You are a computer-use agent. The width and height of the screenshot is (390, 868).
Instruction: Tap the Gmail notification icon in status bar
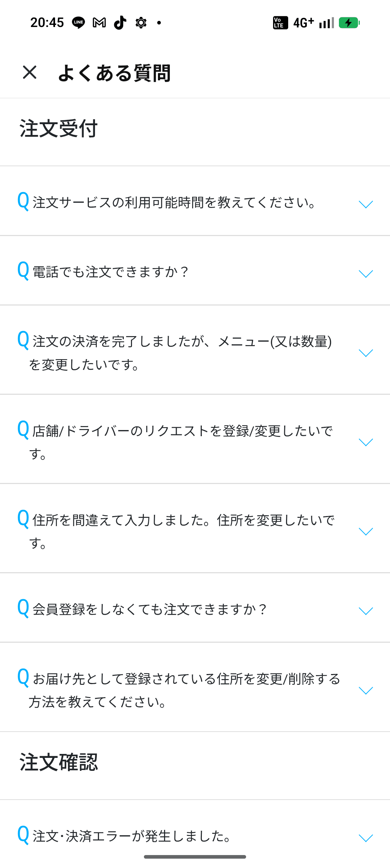pyautogui.click(x=99, y=23)
